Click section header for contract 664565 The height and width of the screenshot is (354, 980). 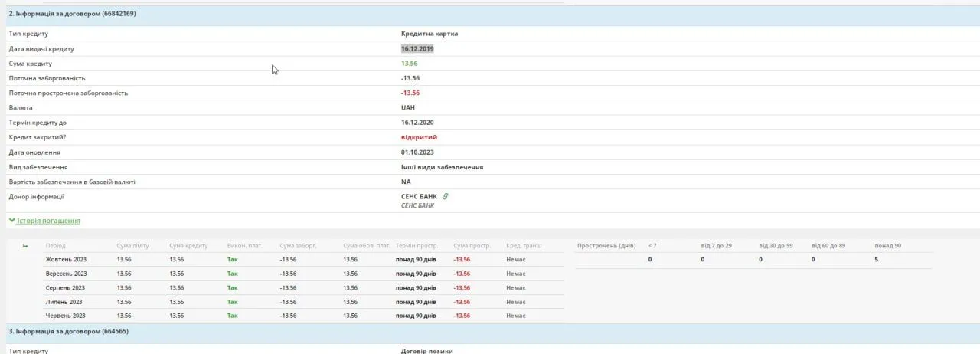tap(68, 331)
